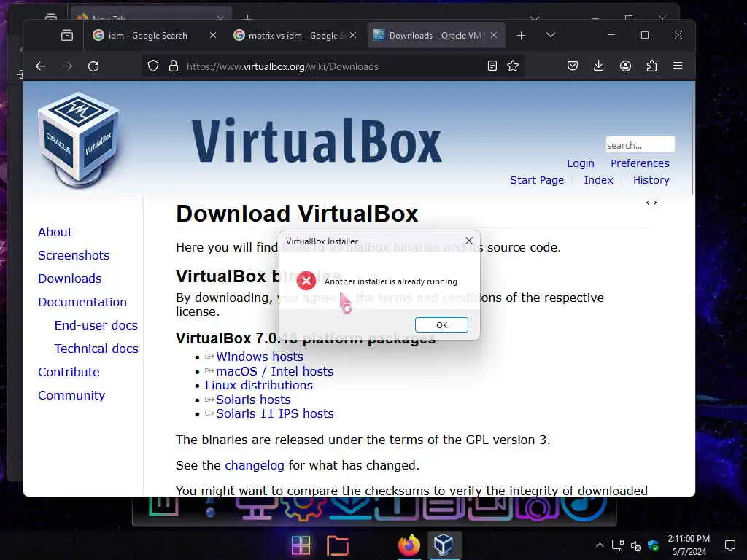
Task: Open Contribute in the sidebar
Action: point(69,372)
